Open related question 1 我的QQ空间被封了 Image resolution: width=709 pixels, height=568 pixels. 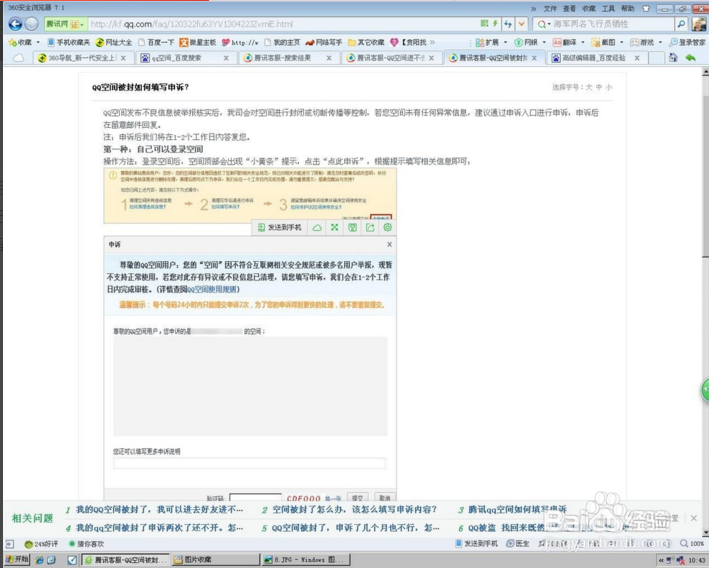(x=159, y=510)
